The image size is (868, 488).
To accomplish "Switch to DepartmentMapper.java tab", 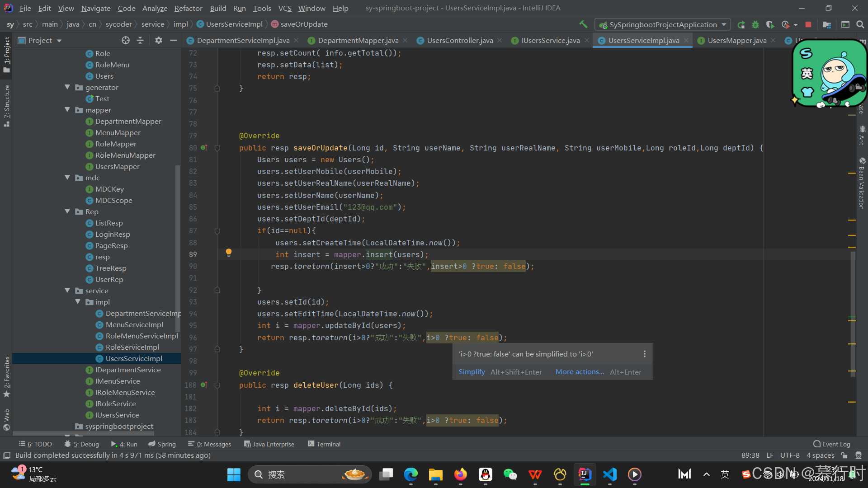I will (x=358, y=40).
